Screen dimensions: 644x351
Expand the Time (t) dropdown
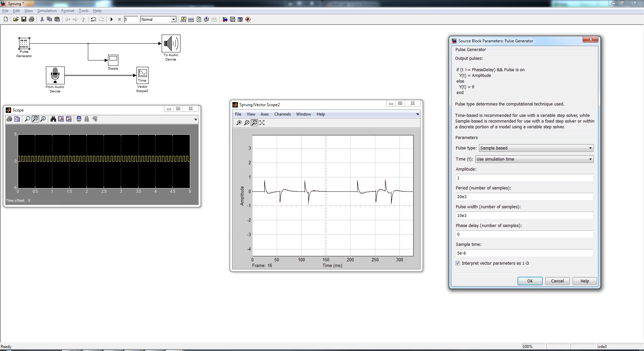[534, 159]
